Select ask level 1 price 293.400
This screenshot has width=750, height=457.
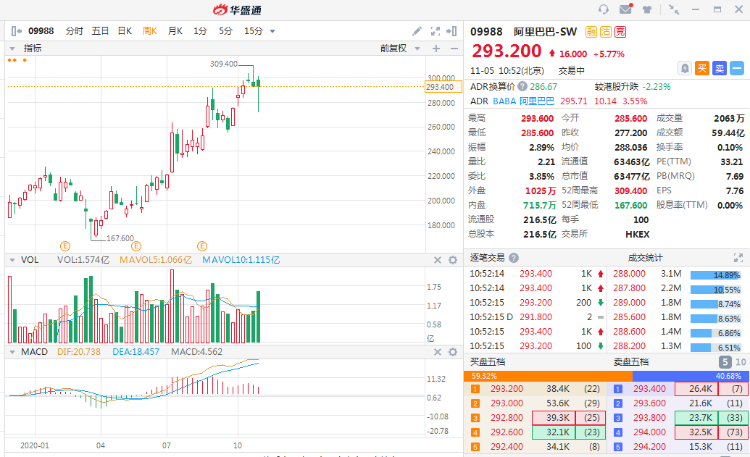[649, 389]
